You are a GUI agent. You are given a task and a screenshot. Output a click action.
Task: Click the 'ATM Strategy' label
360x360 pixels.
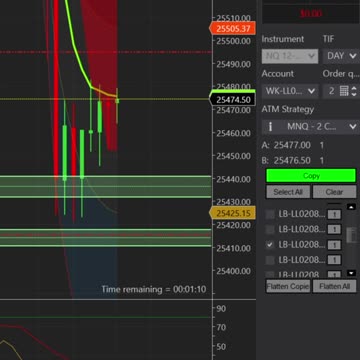pyautogui.click(x=288, y=109)
